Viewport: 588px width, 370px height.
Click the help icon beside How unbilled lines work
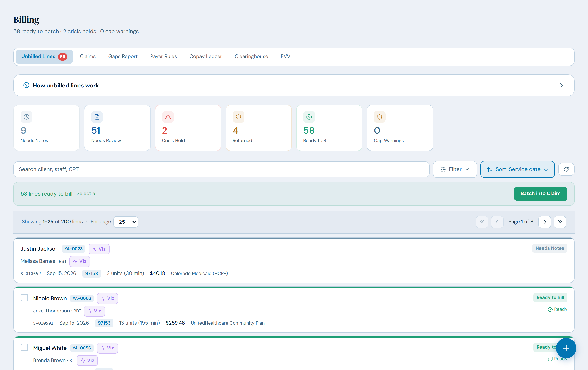pos(26,85)
